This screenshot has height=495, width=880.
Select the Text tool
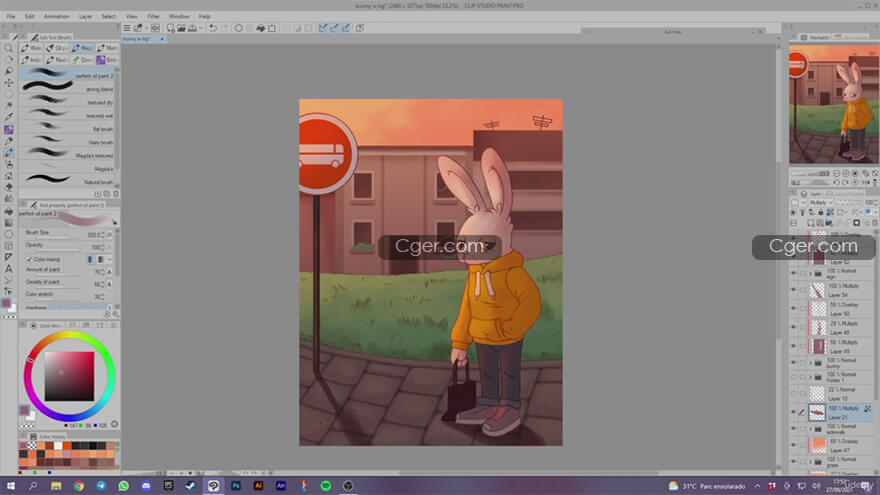pyautogui.click(x=8, y=269)
